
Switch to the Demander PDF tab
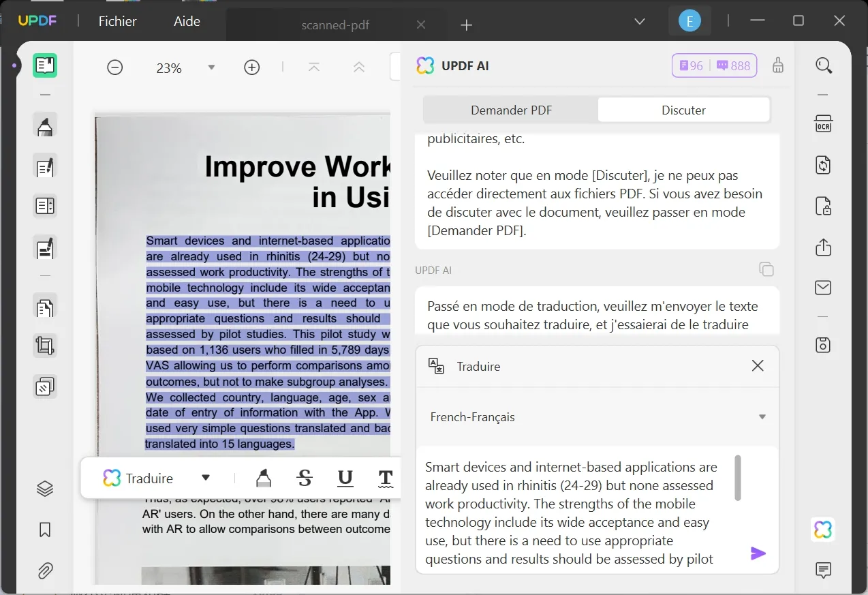[512, 110]
